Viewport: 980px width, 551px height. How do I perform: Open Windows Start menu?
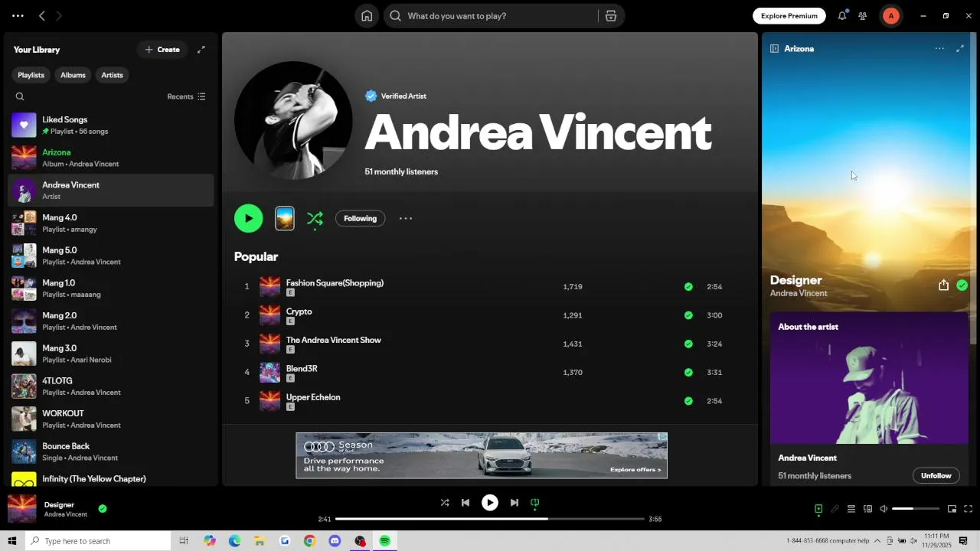12,541
